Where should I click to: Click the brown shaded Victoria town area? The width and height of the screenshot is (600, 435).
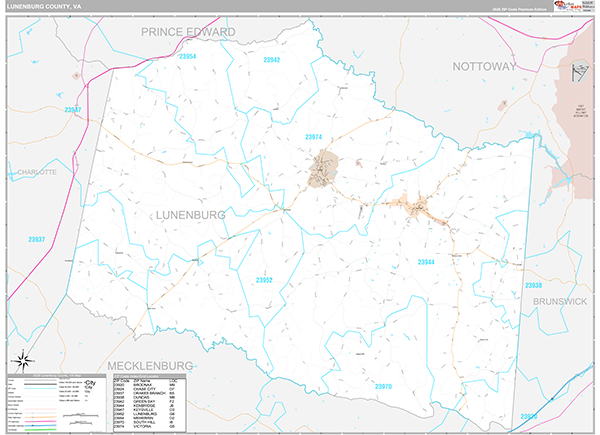(x=324, y=169)
